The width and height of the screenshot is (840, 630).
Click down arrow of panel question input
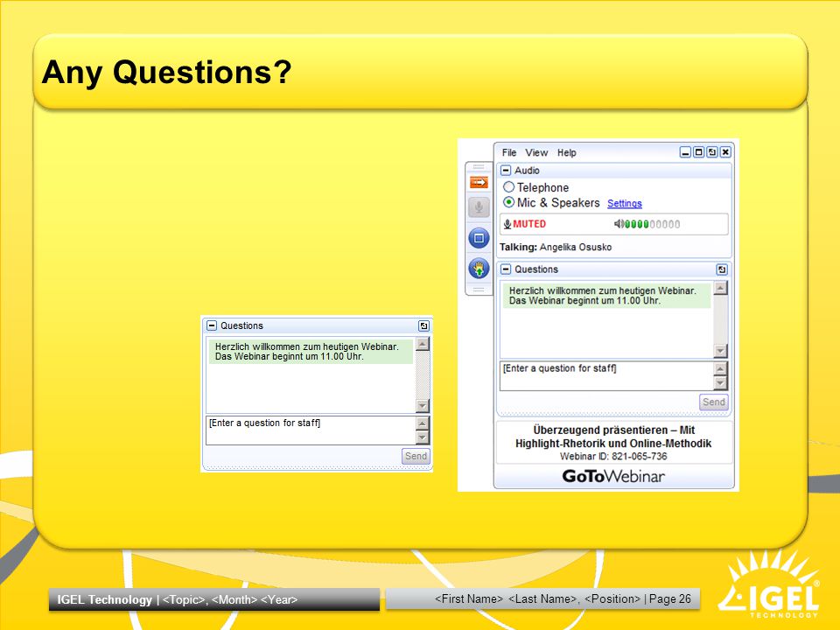pyautogui.click(x=720, y=383)
